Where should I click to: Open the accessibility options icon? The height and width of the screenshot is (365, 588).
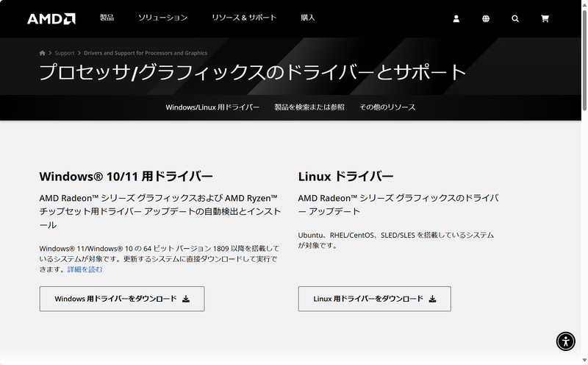click(x=565, y=341)
